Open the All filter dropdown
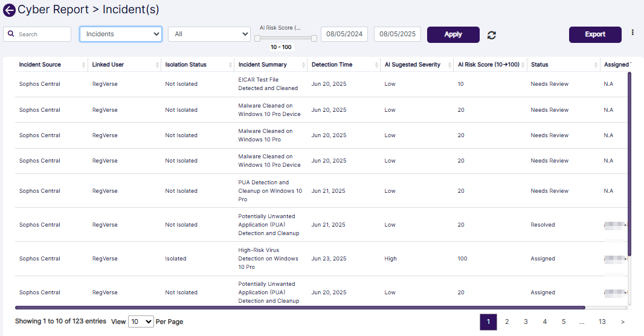 pos(209,34)
